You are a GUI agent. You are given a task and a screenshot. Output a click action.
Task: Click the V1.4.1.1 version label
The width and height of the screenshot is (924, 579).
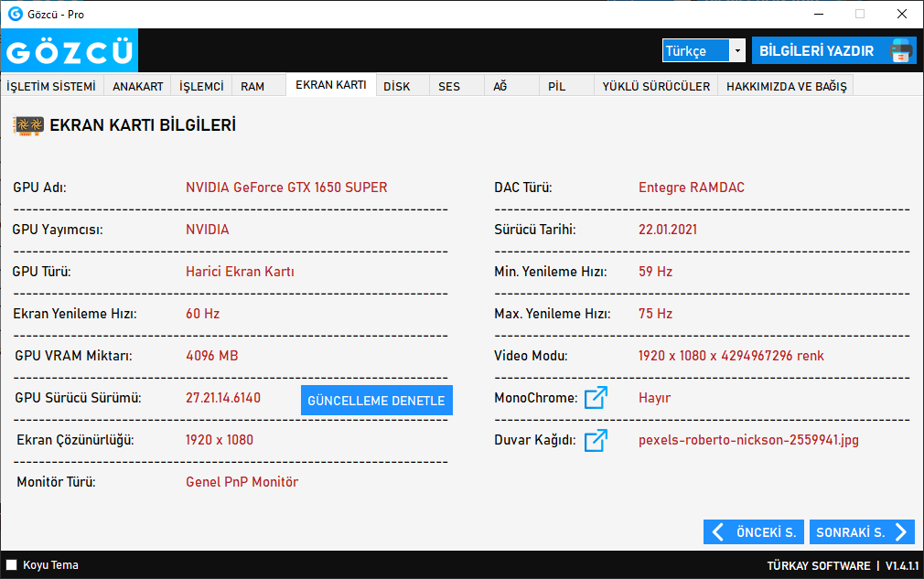click(x=902, y=565)
